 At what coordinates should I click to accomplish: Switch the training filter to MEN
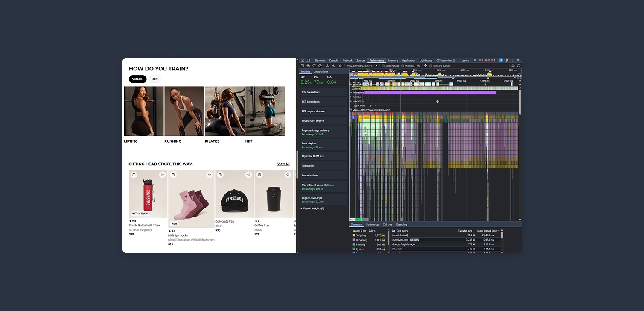(x=154, y=79)
